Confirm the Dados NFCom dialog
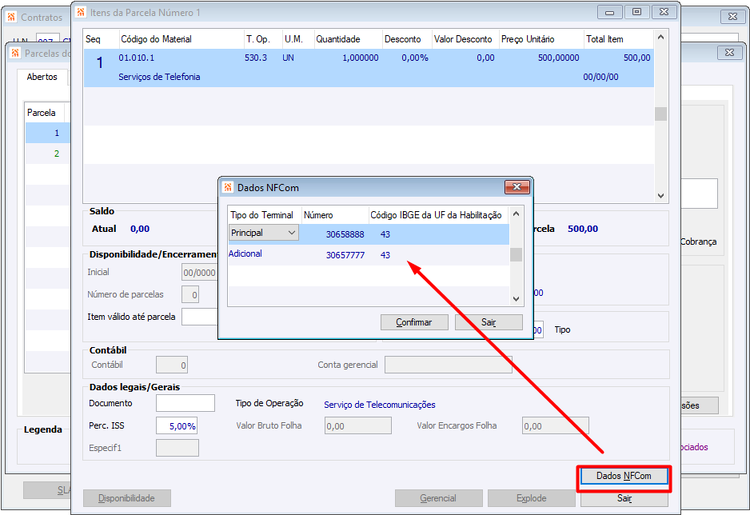This screenshot has width=750, height=515. coord(414,322)
